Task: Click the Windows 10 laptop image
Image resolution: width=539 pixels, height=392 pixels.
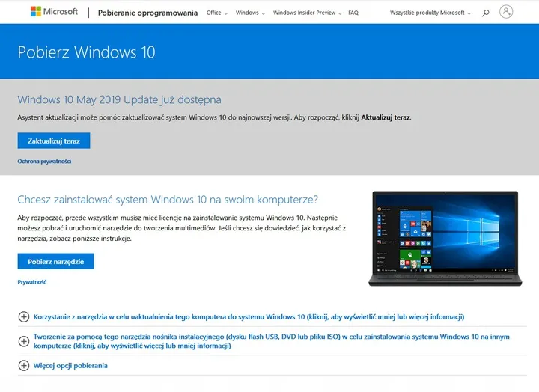Action: pyautogui.click(x=445, y=239)
